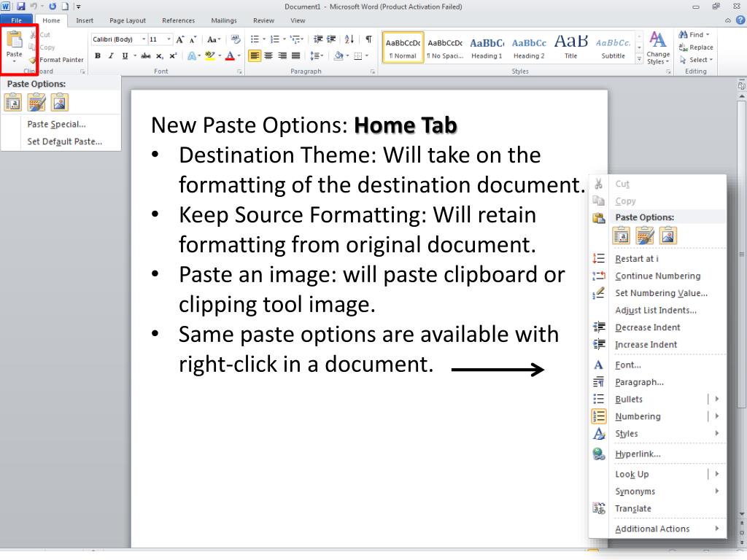Screen dimensions: 747x560
Task: Toggle Strikethrough formatting
Action: [146, 55]
